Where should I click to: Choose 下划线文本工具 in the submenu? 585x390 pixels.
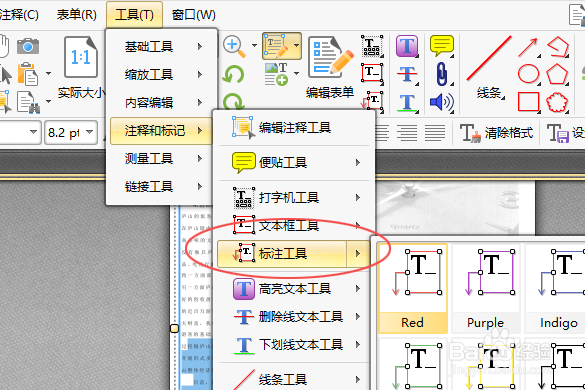(x=294, y=344)
